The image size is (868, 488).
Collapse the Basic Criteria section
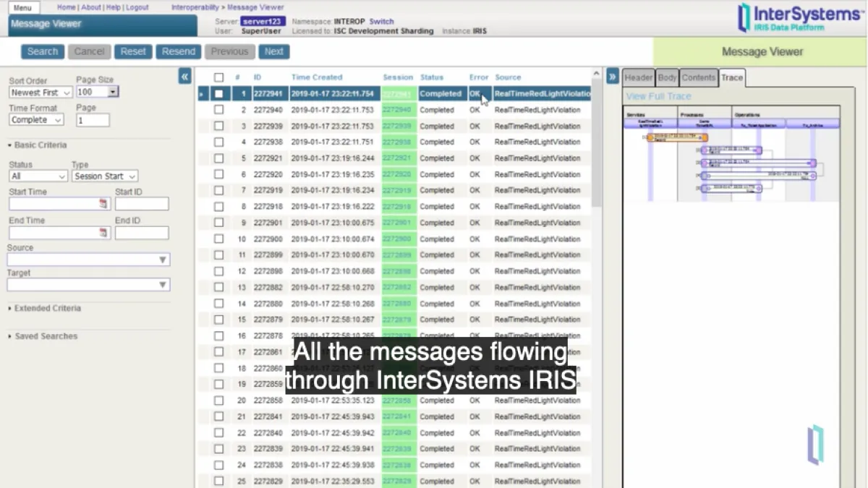(38, 145)
